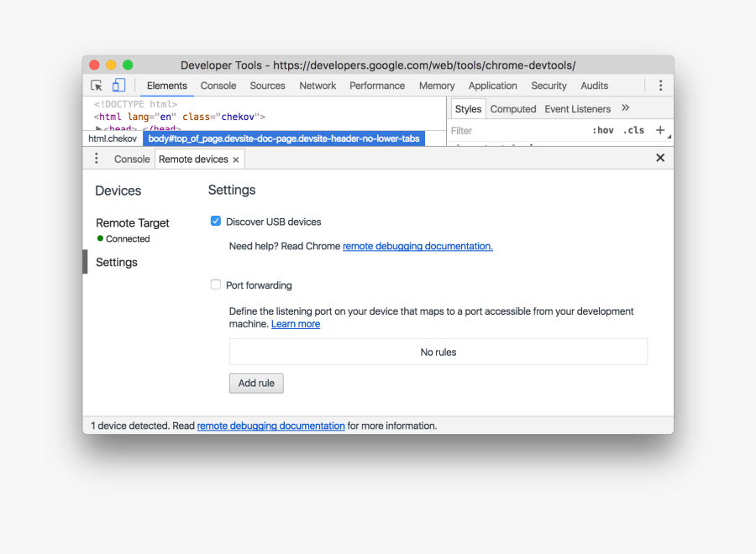This screenshot has height=554, width=756.
Task: Open the drawer's three-dot more tools menu
Action: click(97, 159)
